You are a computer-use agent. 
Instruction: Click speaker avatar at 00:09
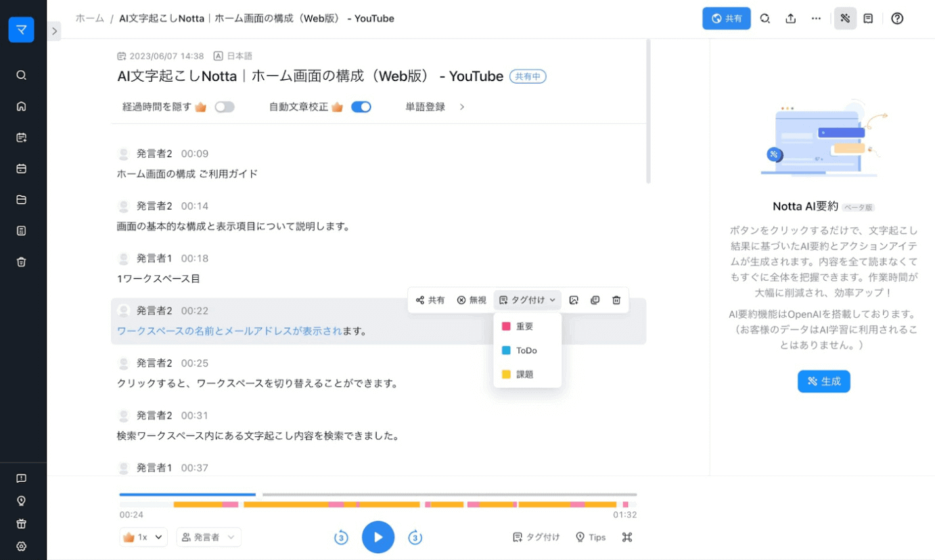click(x=124, y=154)
